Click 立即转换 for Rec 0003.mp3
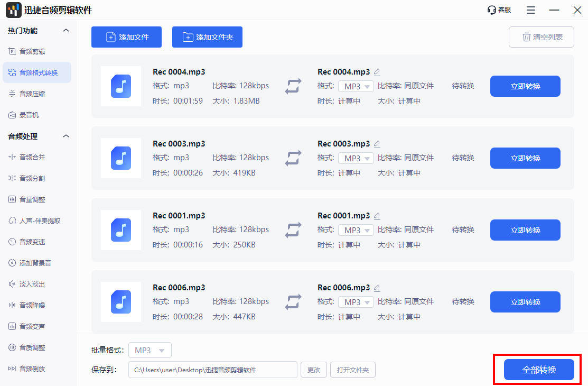Image resolution: width=588 pixels, height=386 pixels. pos(525,158)
